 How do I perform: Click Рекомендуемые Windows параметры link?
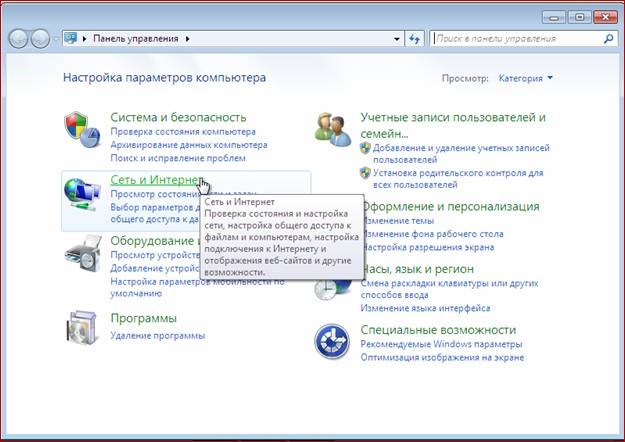tap(441, 344)
